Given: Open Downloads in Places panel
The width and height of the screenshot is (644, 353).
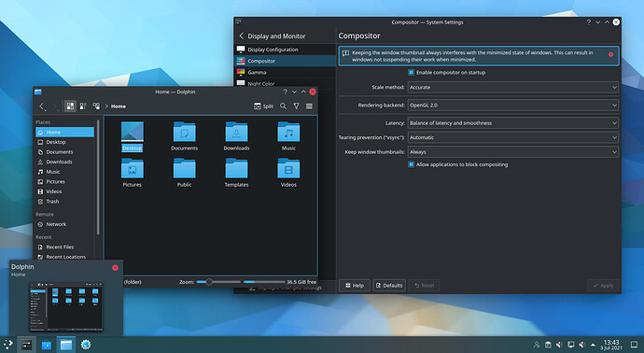Looking at the screenshot, I should click(x=65, y=162).
